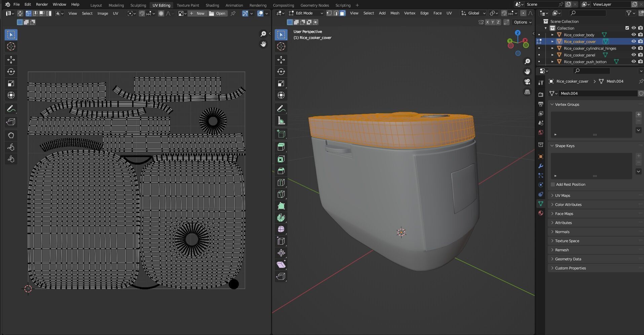Select the Extrude Region tool
The image size is (644, 335).
coord(281,147)
